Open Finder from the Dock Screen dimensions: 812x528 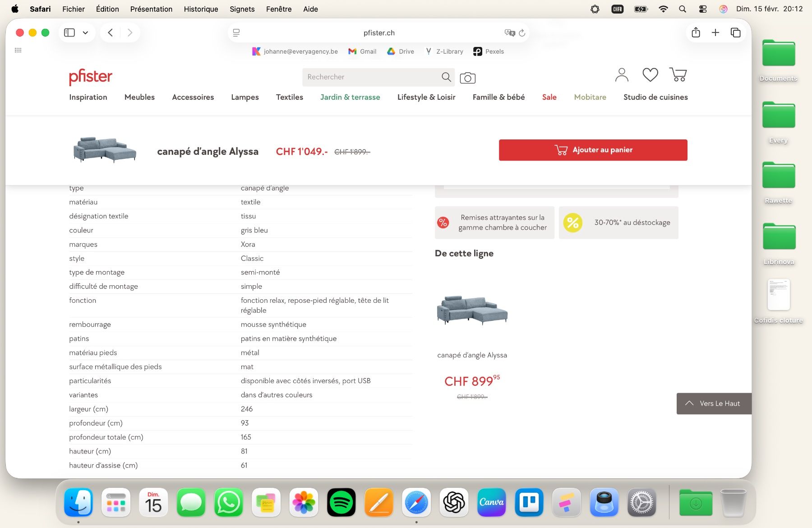[78, 502]
